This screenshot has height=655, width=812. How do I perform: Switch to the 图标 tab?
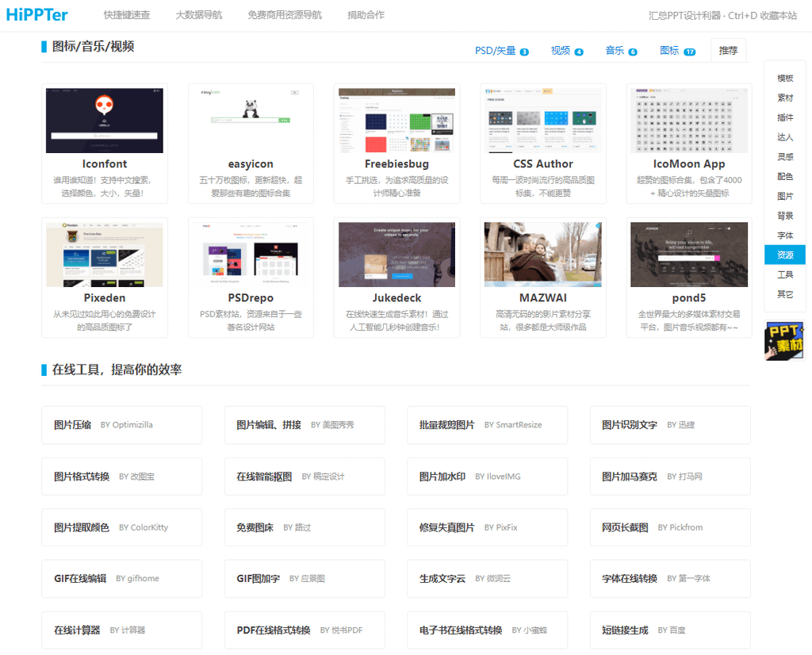coord(677,51)
